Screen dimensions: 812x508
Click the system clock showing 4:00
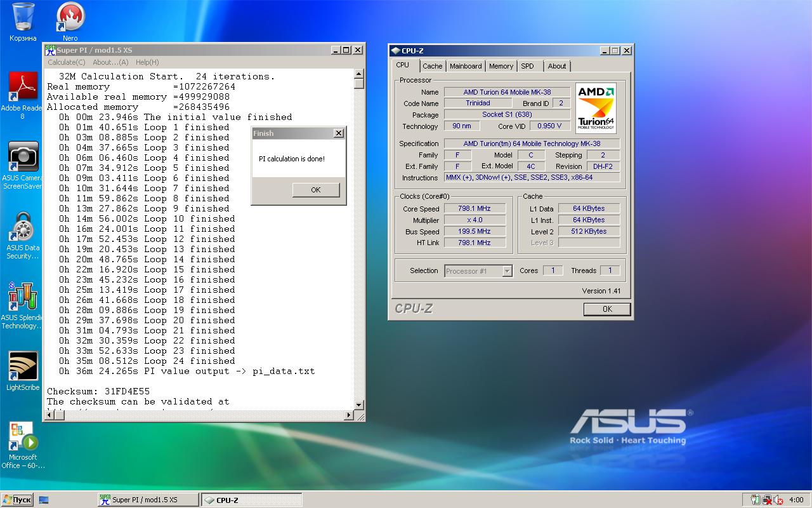pyautogui.click(x=796, y=500)
